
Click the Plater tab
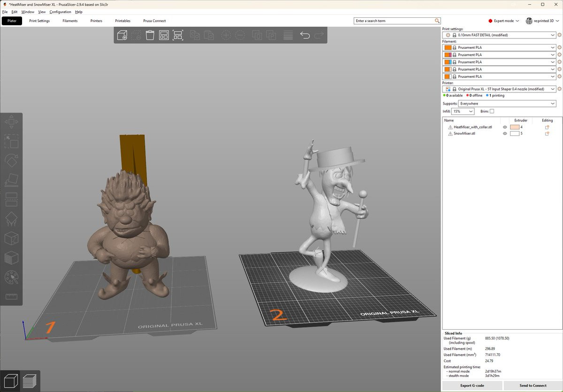pos(12,21)
